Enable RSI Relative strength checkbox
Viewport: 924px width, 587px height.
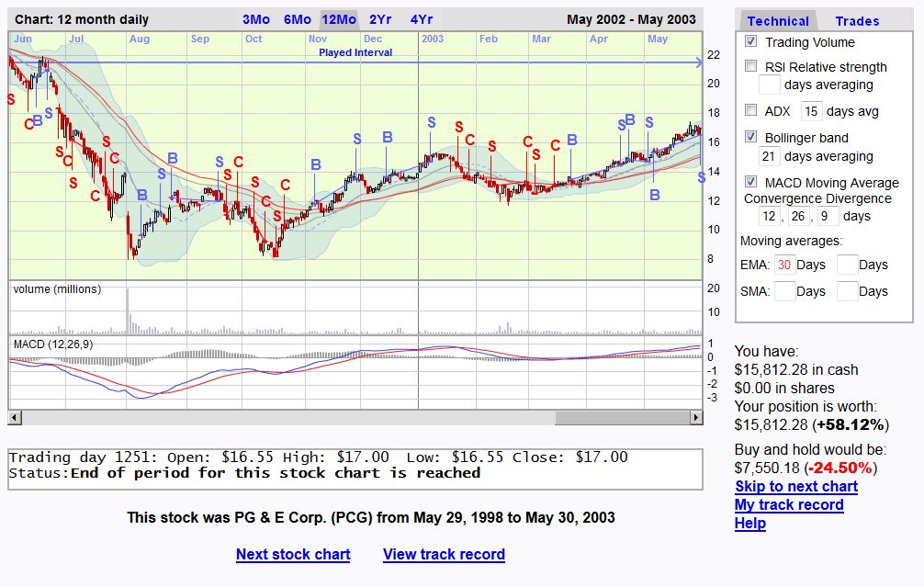tap(750, 66)
